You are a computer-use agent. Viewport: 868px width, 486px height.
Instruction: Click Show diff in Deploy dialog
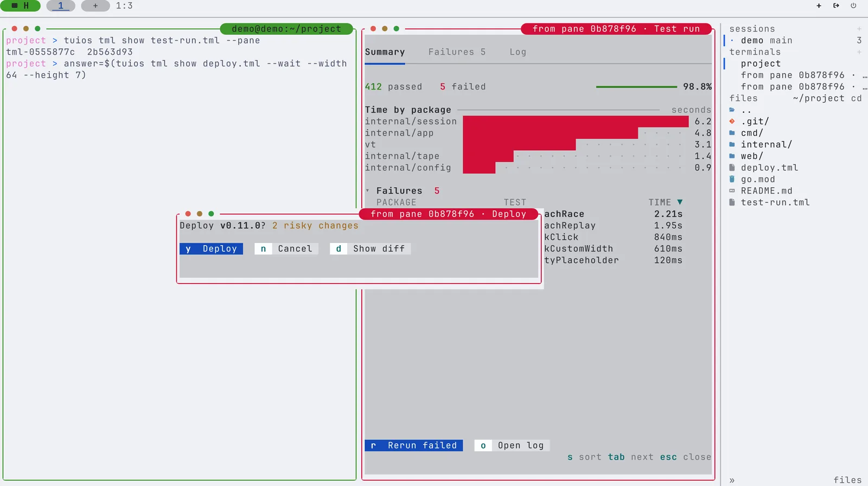pyautogui.click(x=370, y=249)
